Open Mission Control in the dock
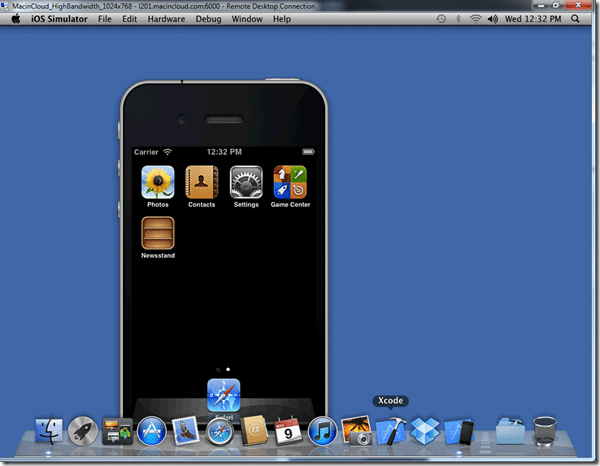 tap(117, 431)
